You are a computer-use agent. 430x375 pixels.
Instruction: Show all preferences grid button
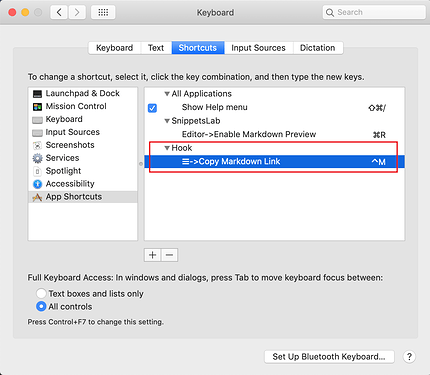pos(103,13)
